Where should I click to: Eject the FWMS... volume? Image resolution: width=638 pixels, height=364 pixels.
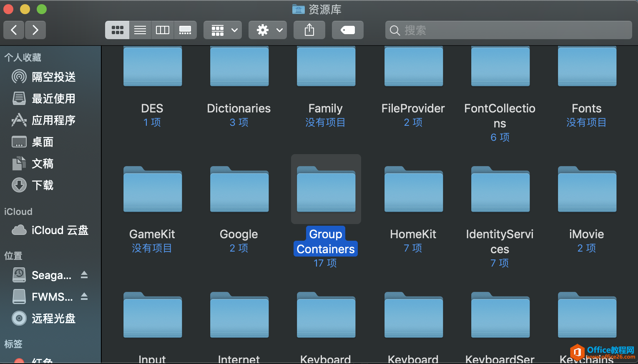84,297
